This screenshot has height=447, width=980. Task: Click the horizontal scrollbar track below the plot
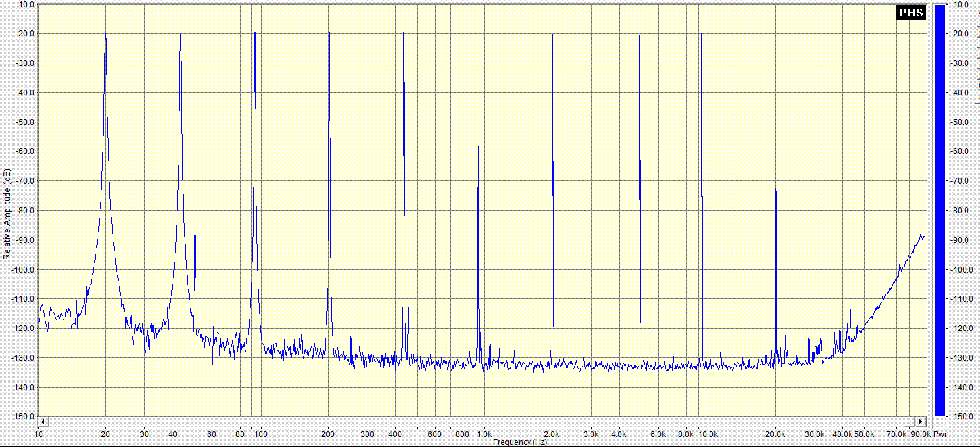pos(482,421)
